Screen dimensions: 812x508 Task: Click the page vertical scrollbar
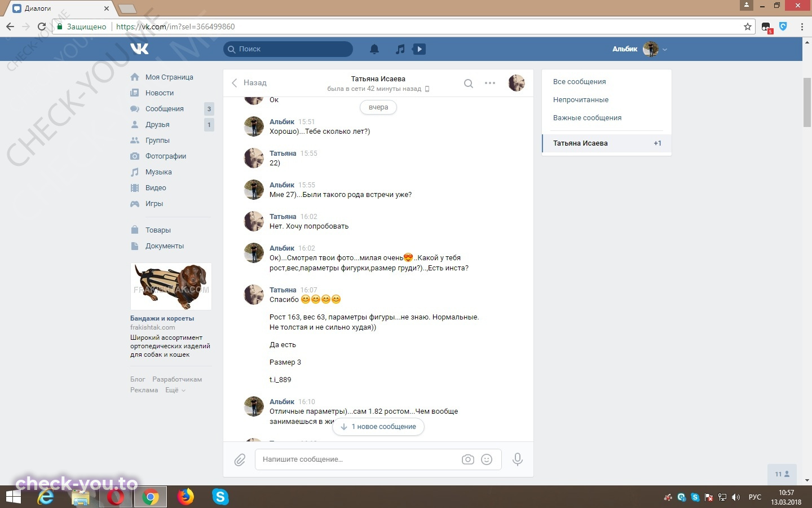tap(807, 102)
